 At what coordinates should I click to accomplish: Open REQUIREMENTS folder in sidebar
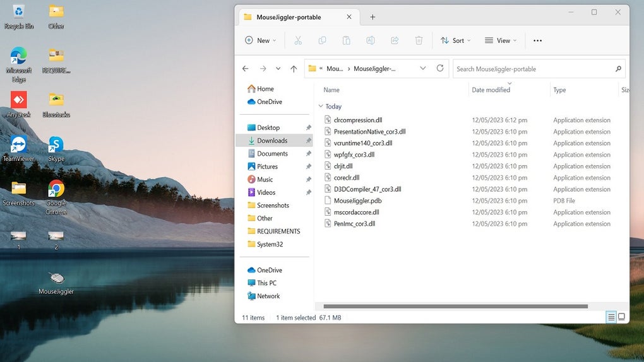(x=274, y=231)
